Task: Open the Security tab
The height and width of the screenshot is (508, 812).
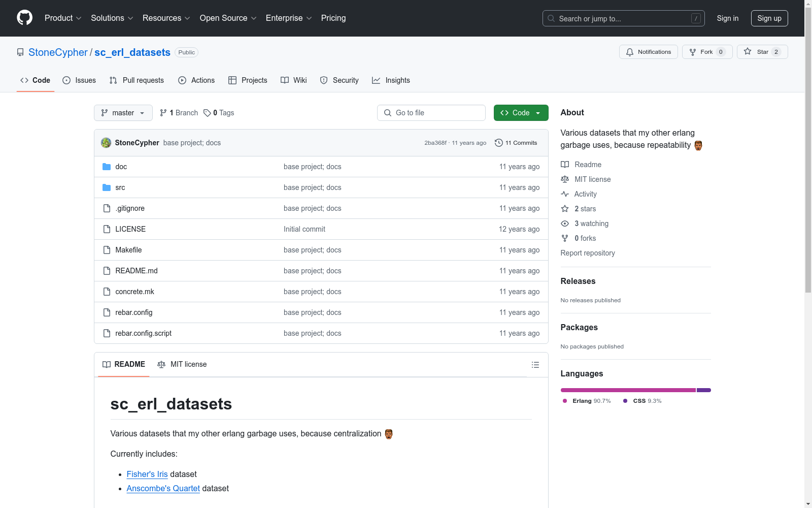Action: (339, 80)
